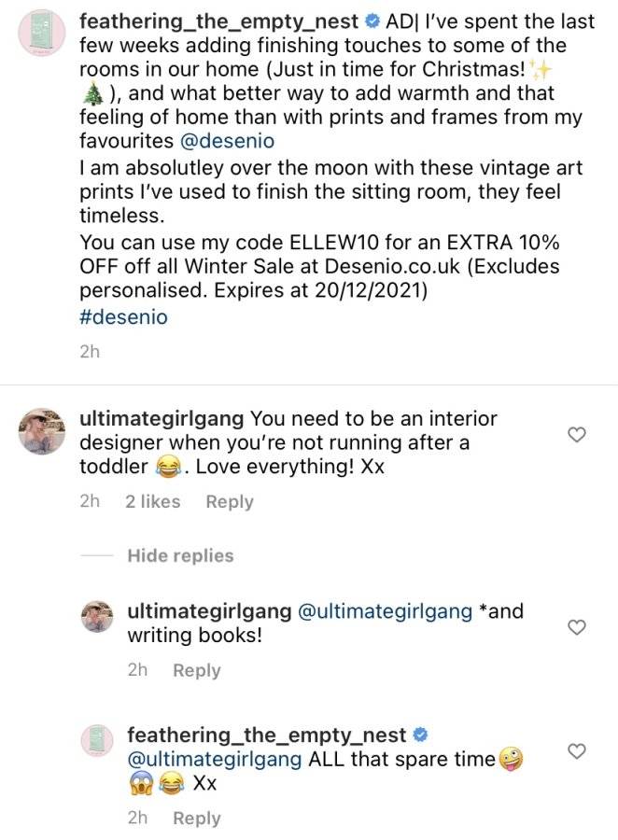Screen dimensions: 618x840
Task: Tap the verified badge in bottom reply
Action: pos(421,735)
